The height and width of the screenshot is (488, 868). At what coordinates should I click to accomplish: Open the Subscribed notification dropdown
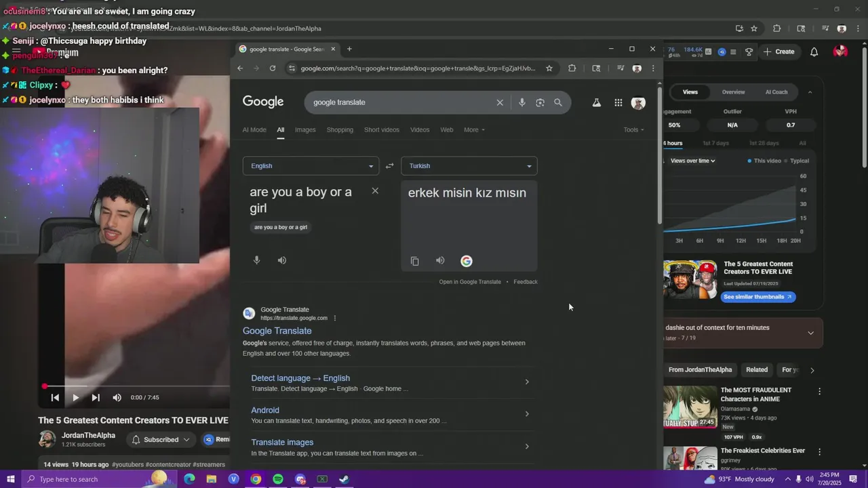coord(161,440)
